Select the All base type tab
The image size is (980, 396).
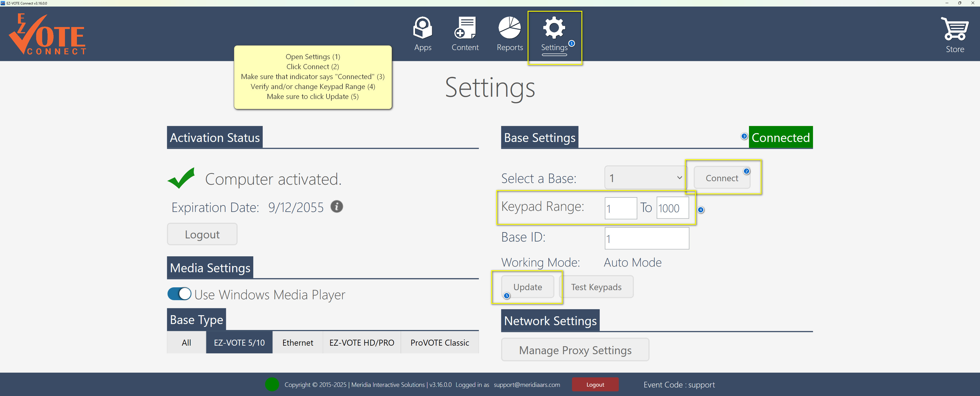(186, 343)
